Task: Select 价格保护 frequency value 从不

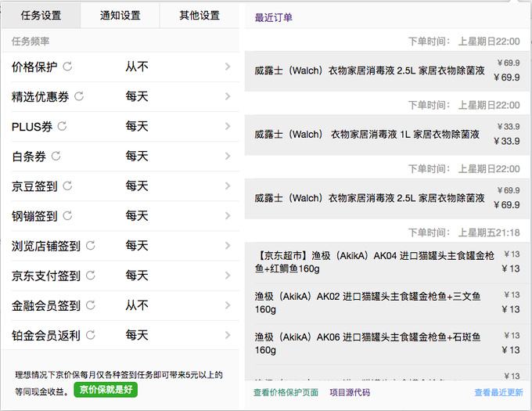Action: [137, 67]
